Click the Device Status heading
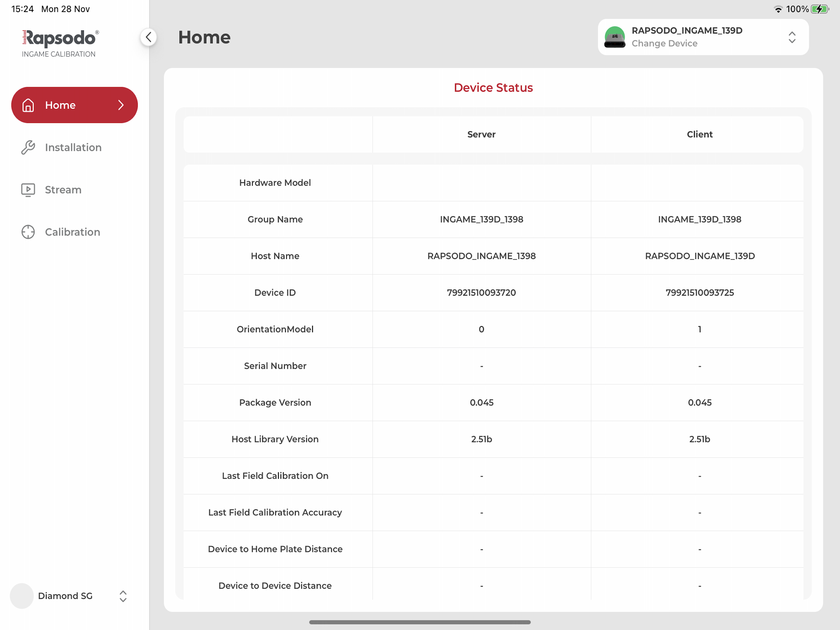The height and width of the screenshot is (630, 840). 493,87
